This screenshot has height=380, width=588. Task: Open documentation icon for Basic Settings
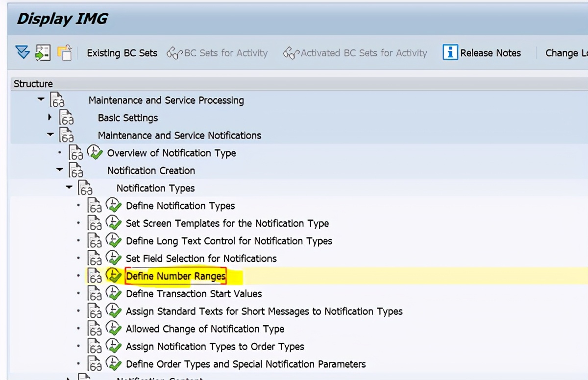[67, 118]
